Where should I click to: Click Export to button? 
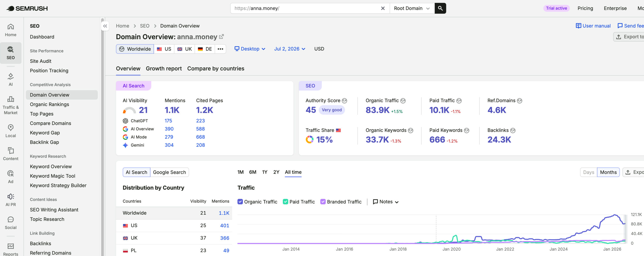click(629, 37)
